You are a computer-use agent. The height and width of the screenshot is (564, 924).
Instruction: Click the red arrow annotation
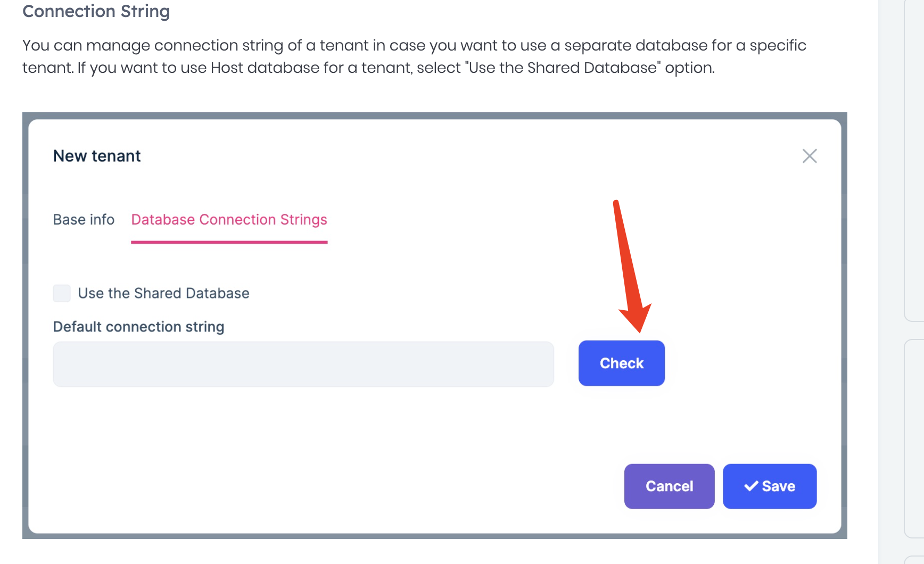click(629, 266)
